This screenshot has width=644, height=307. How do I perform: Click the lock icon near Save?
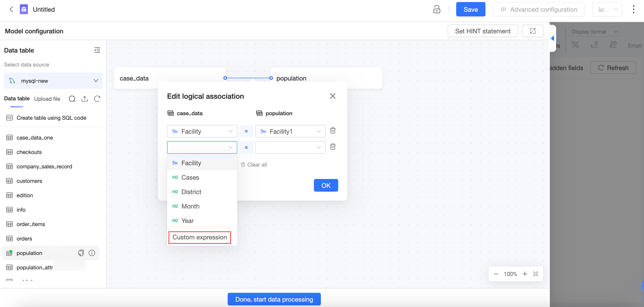[436, 9]
